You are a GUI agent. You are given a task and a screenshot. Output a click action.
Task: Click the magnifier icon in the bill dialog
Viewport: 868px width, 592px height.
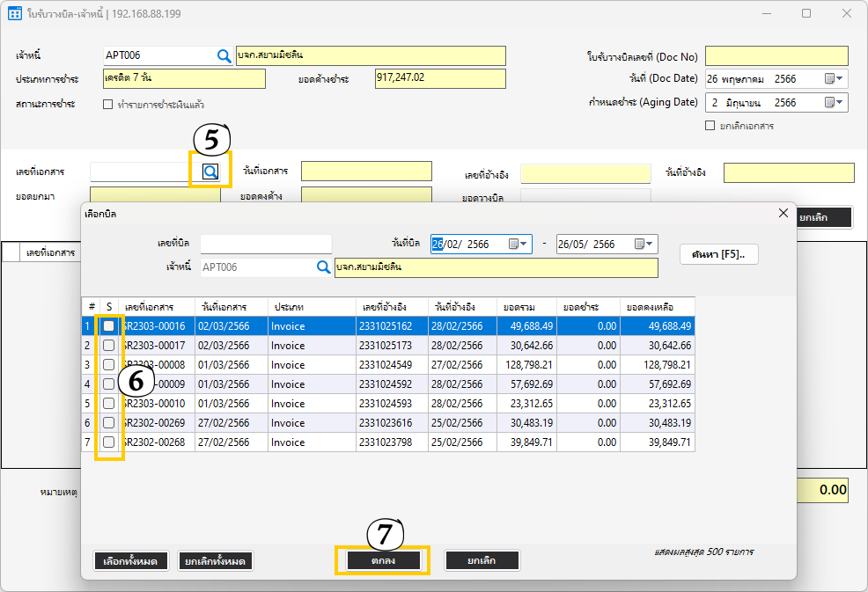point(323,267)
